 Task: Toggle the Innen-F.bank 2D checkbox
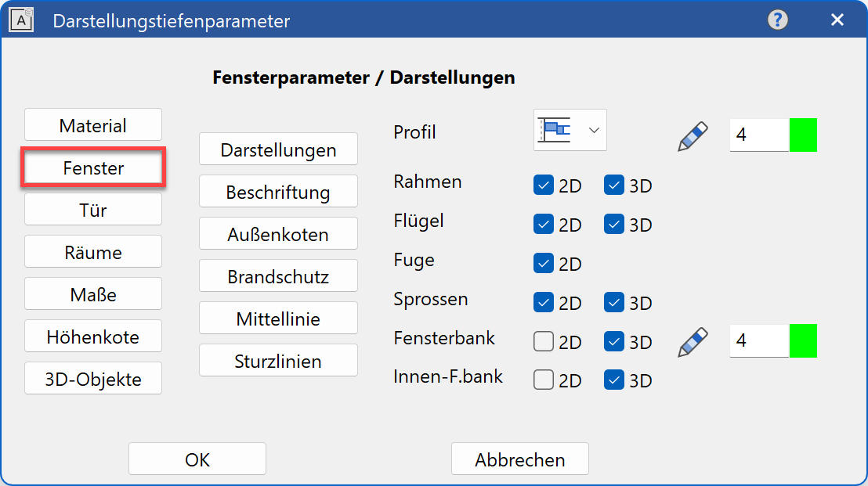pyautogui.click(x=543, y=380)
